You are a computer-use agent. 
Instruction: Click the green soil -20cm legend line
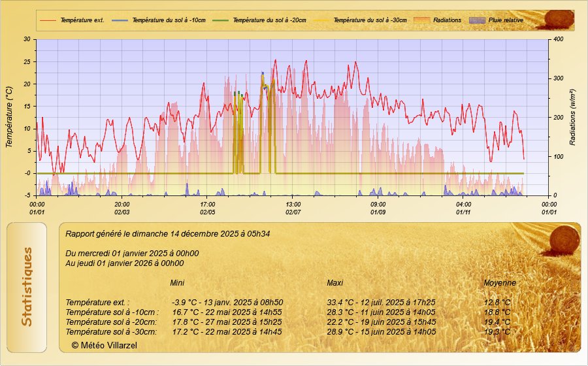coord(221,20)
